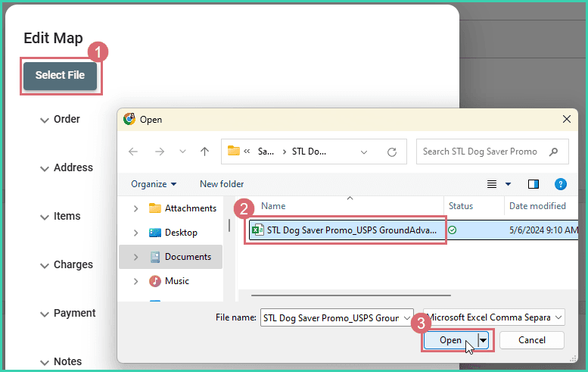Go forward in the Open dialog
This screenshot has height=372, width=588.
click(x=160, y=152)
